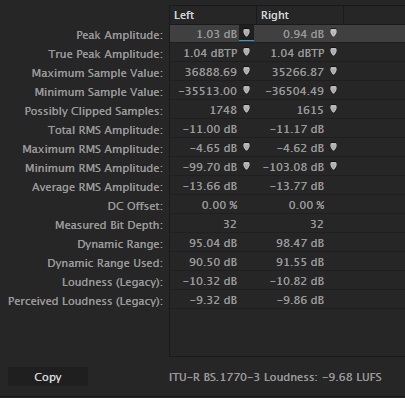Select the Left column header
Screen dimensions: 405x398
(213, 15)
